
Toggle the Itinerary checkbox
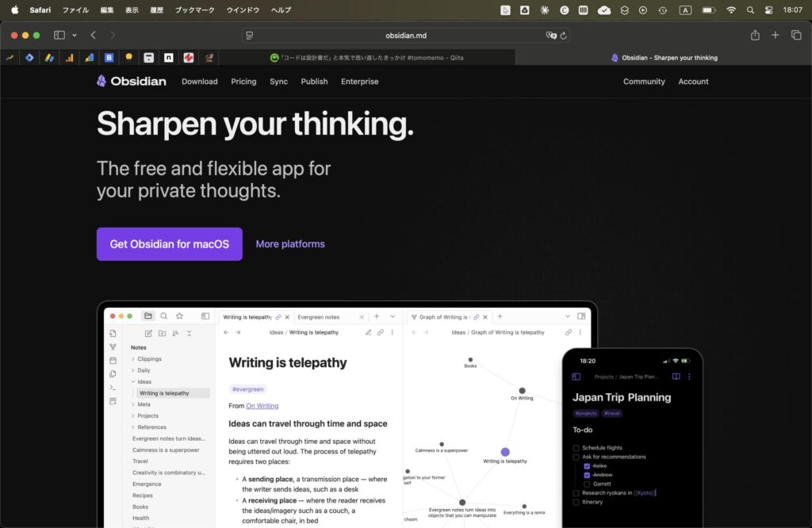pyautogui.click(x=576, y=502)
